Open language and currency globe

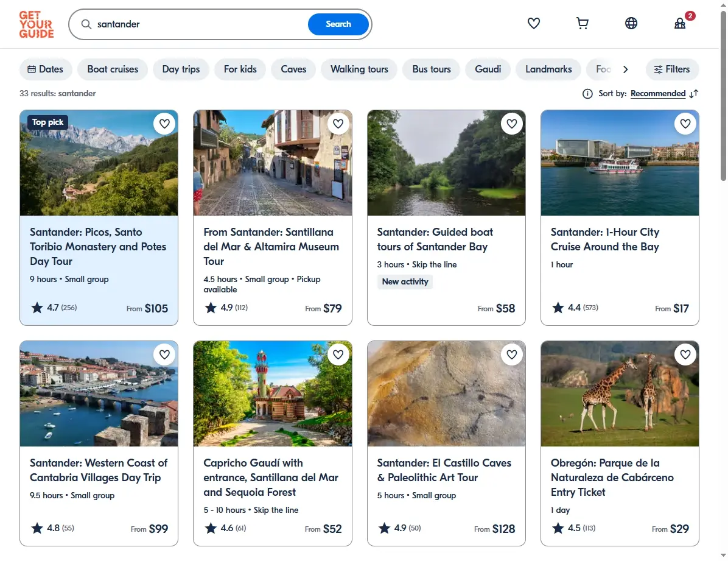(x=631, y=23)
